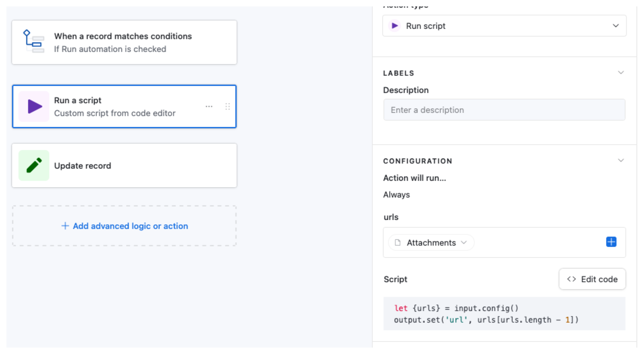Click Add advanced logic or action

coord(130,226)
